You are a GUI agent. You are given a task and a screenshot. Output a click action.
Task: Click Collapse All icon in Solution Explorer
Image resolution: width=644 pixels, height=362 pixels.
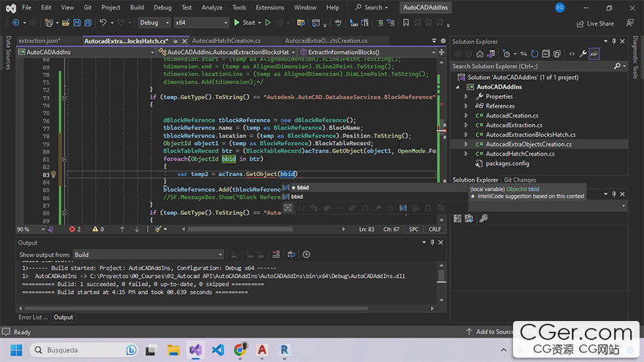click(545, 54)
